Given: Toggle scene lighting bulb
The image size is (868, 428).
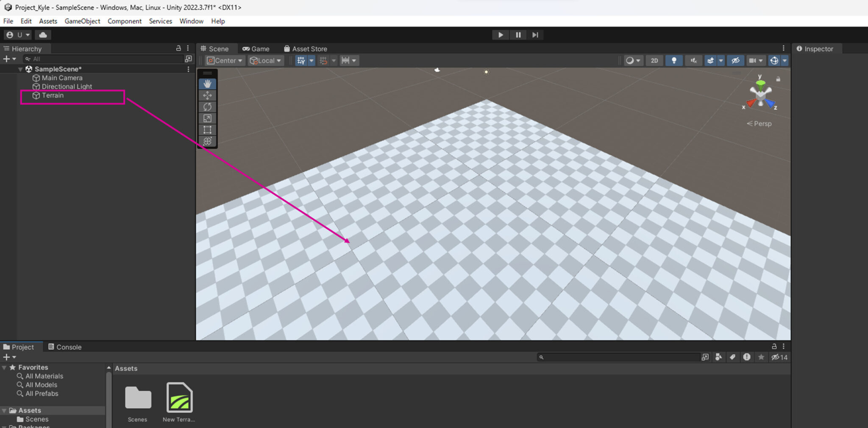Looking at the screenshot, I should pos(673,61).
